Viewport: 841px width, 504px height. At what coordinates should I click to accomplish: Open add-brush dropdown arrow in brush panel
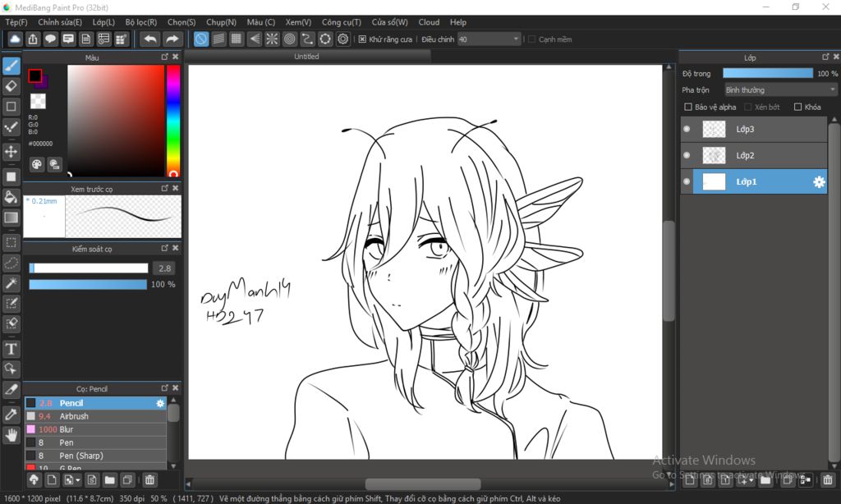point(78,480)
